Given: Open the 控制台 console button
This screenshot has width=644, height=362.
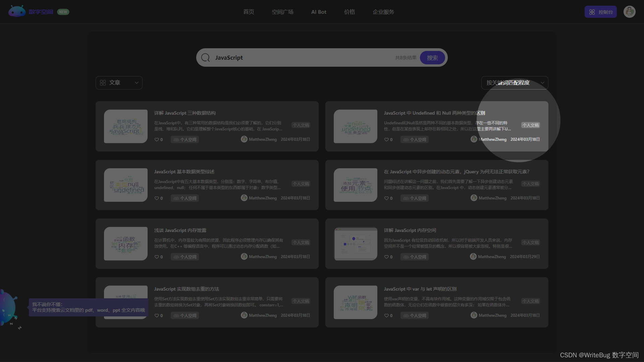Looking at the screenshot, I should tap(600, 12).
